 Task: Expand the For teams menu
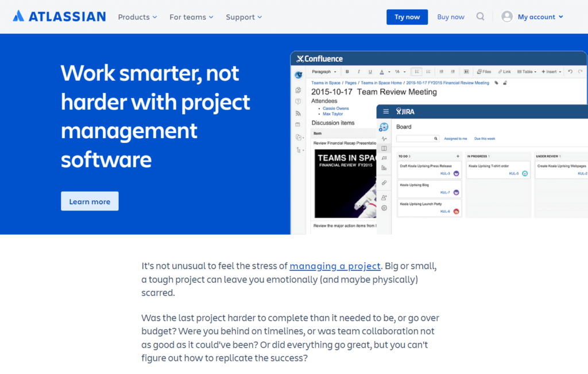pos(191,17)
